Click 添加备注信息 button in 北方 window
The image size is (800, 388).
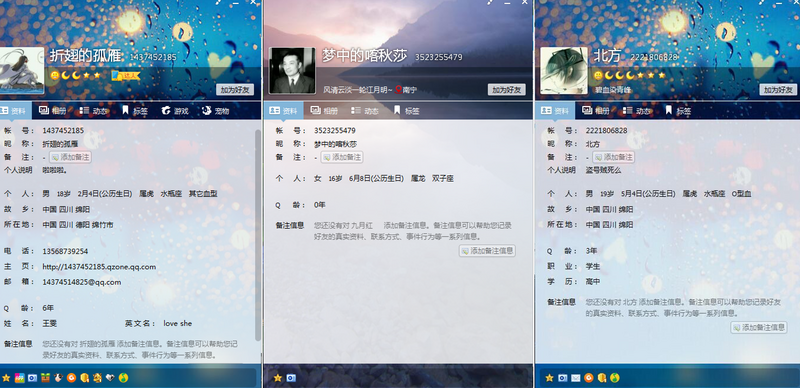pos(759,327)
